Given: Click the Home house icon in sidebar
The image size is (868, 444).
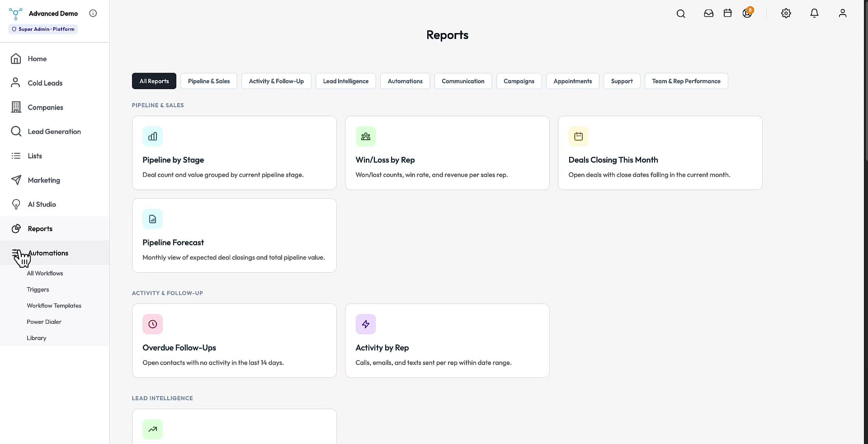Looking at the screenshot, I should point(16,59).
